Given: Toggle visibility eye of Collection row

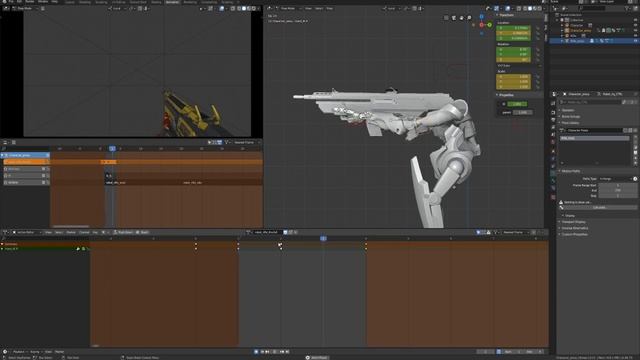Looking at the screenshot, I should click(635, 20).
